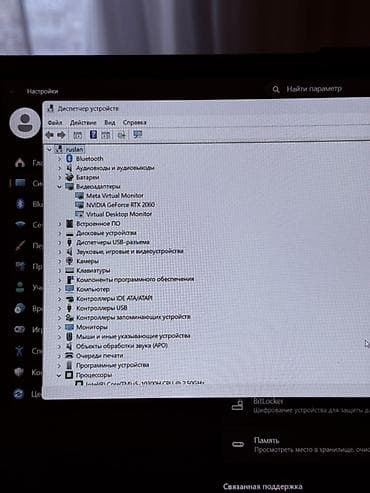This screenshot has height=493, width=370.
Task: Open Personalization brush icon in Settings sidebar
Action: click(20, 246)
